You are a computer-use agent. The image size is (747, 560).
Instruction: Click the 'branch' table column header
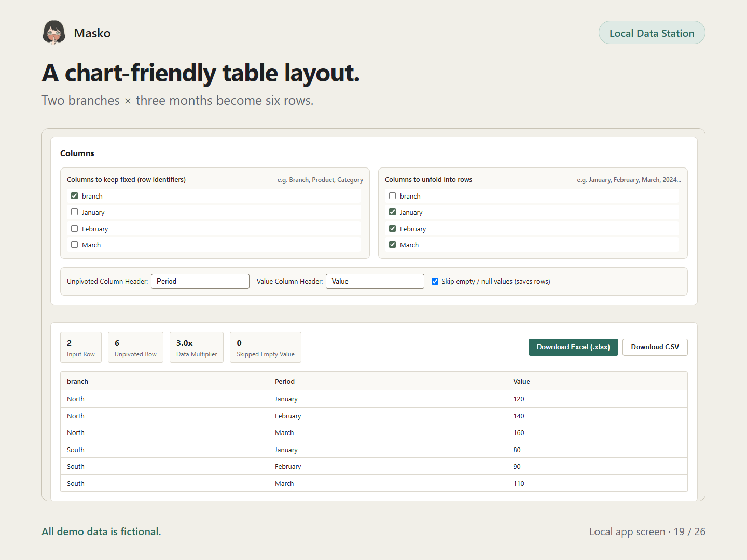[78, 381]
